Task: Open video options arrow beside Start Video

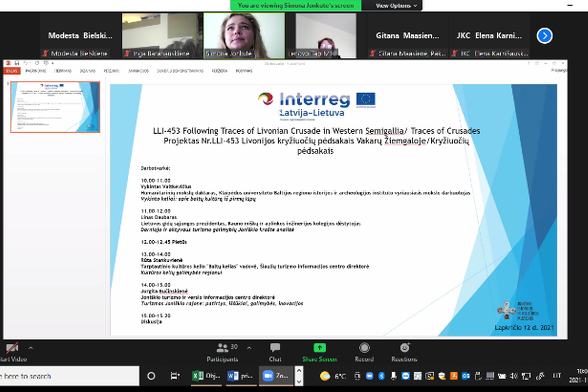Action: 31,348
